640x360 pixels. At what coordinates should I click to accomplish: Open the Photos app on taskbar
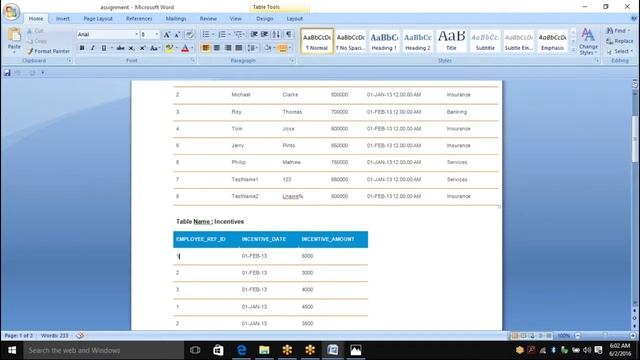[x=356, y=350]
